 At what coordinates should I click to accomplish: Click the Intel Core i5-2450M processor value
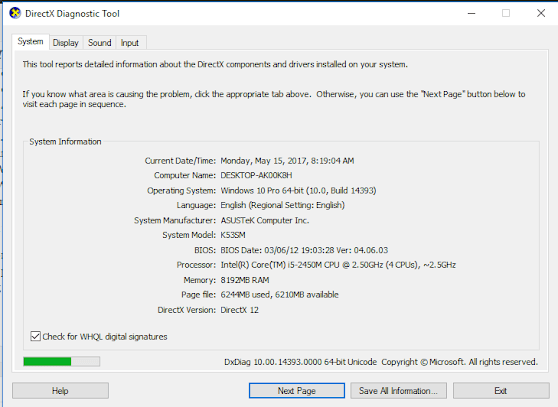[338, 265]
